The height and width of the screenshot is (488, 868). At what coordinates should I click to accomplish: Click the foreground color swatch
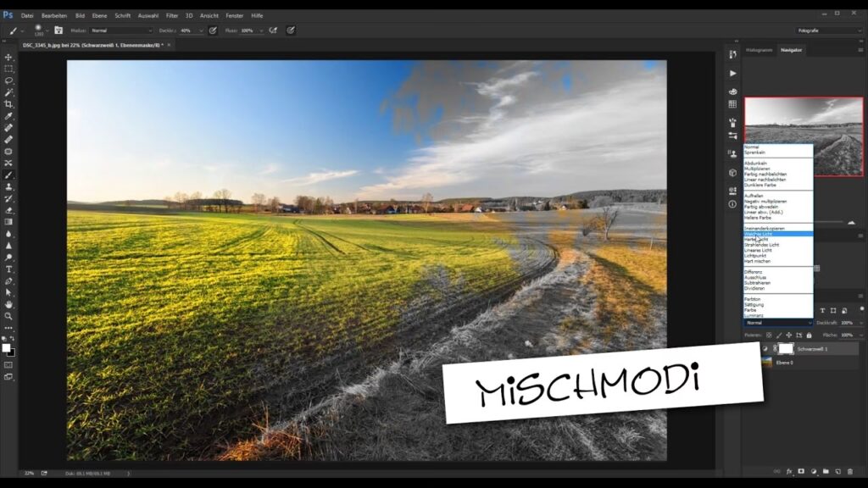(6, 347)
